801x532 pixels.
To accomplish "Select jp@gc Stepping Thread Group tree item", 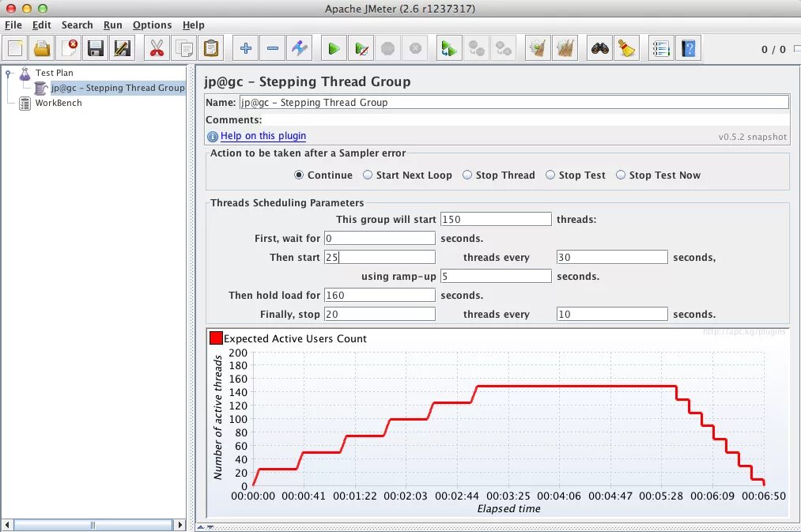I will pos(118,88).
